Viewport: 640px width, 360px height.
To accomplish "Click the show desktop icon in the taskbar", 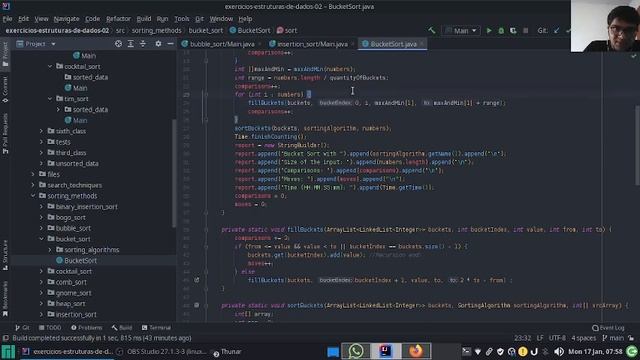I will (x=333, y=352).
